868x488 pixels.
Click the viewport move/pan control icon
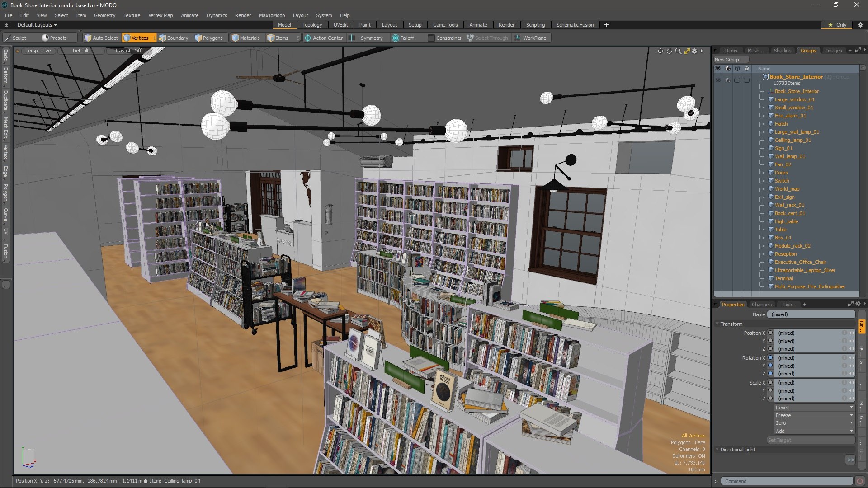[660, 51]
